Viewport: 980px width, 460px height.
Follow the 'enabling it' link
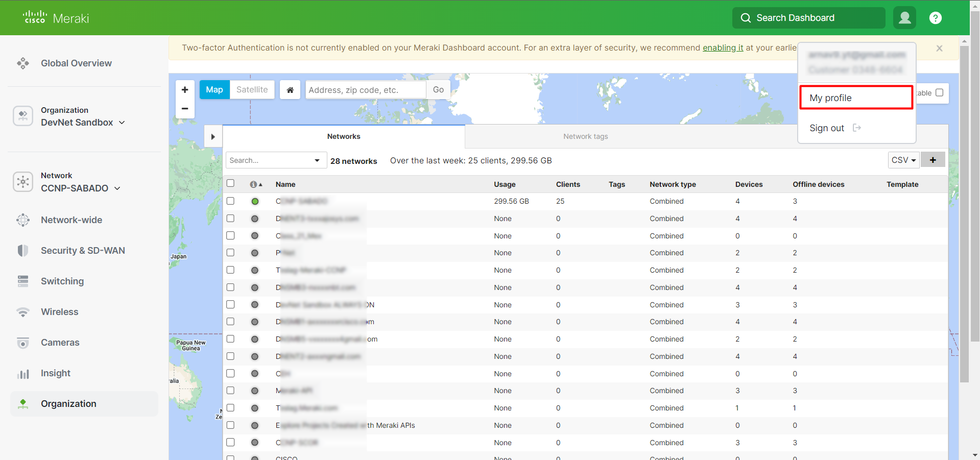tap(723, 47)
